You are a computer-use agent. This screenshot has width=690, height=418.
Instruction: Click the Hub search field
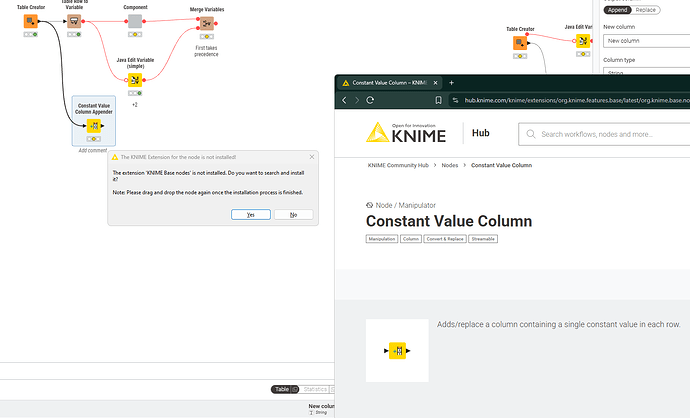click(x=610, y=133)
